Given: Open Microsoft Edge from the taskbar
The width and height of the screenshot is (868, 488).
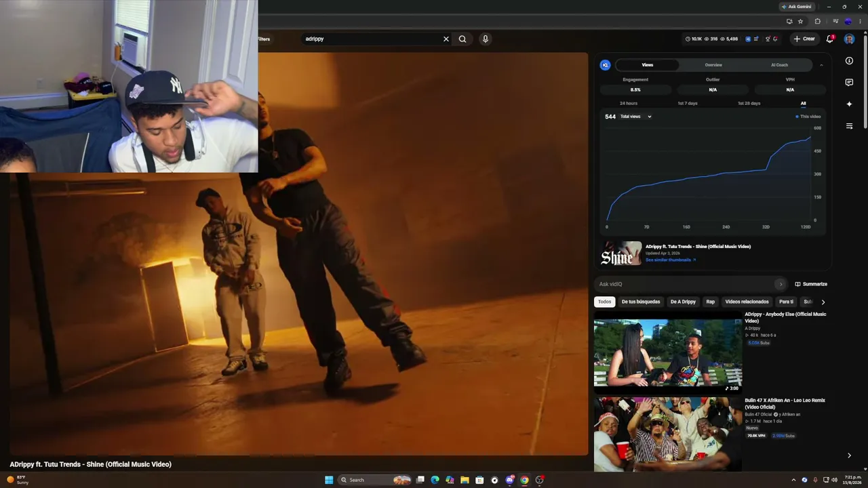Looking at the screenshot, I should click(x=435, y=480).
